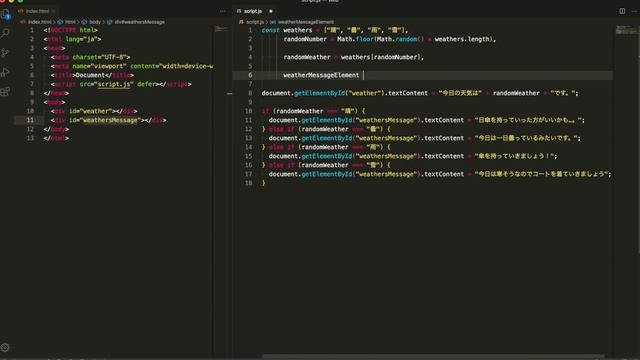The height and width of the screenshot is (360, 640).
Task: Click "weatherMessageElement" on script.js line 6
Action: tap(321, 75)
